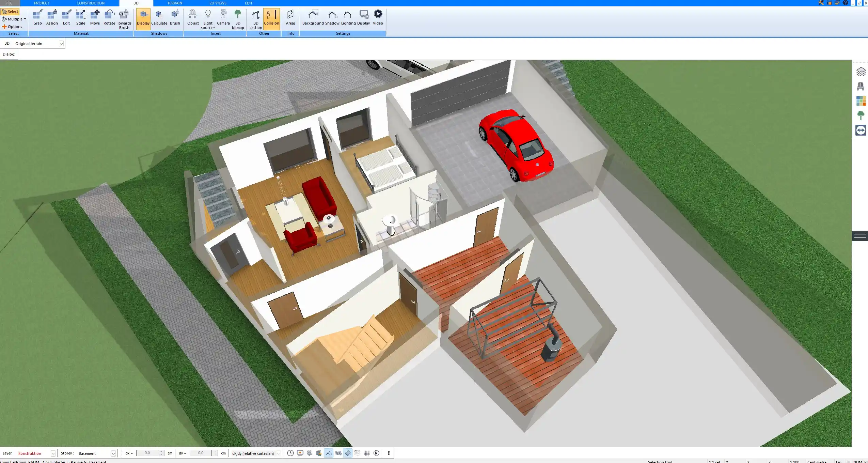Image resolution: width=868 pixels, height=463 pixels.
Task: Open the 3D section tool
Action: coord(255,17)
